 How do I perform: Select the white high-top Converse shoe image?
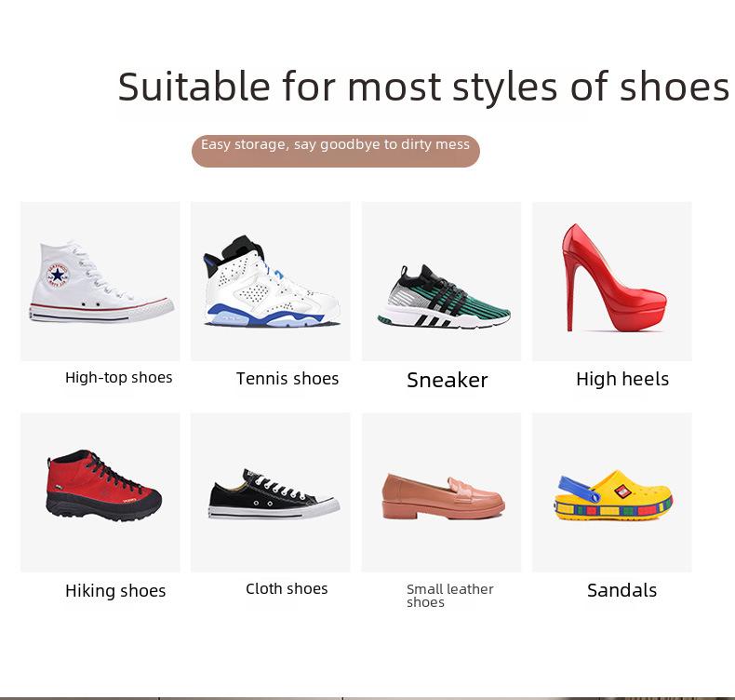pos(100,281)
